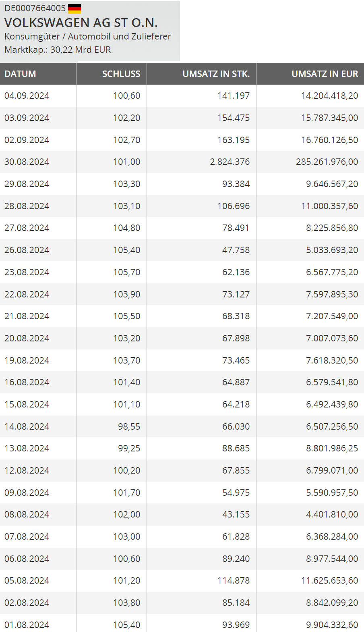Click the SCHLUSS column header
The height and width of the screenshot is (632, 364).
pos(121,74)
